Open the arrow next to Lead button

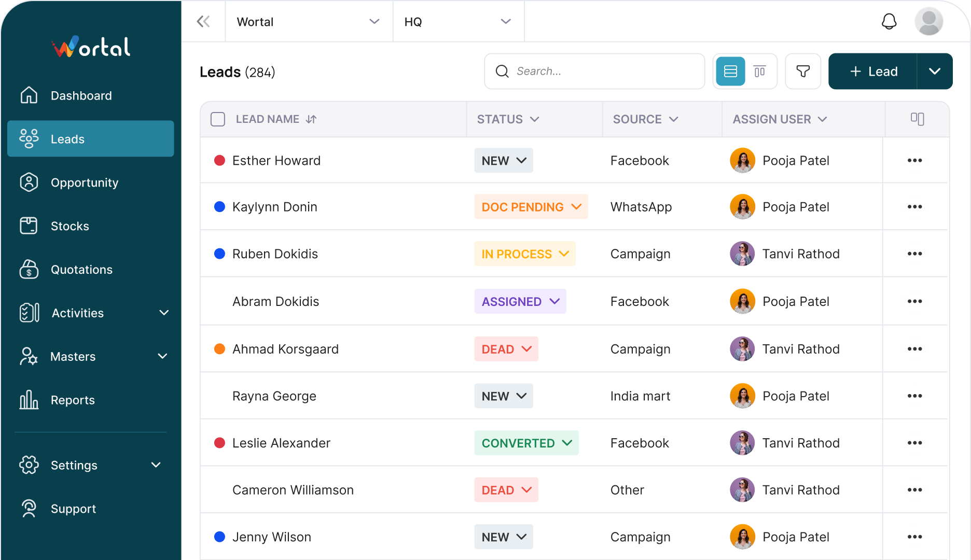click(935, 71)
